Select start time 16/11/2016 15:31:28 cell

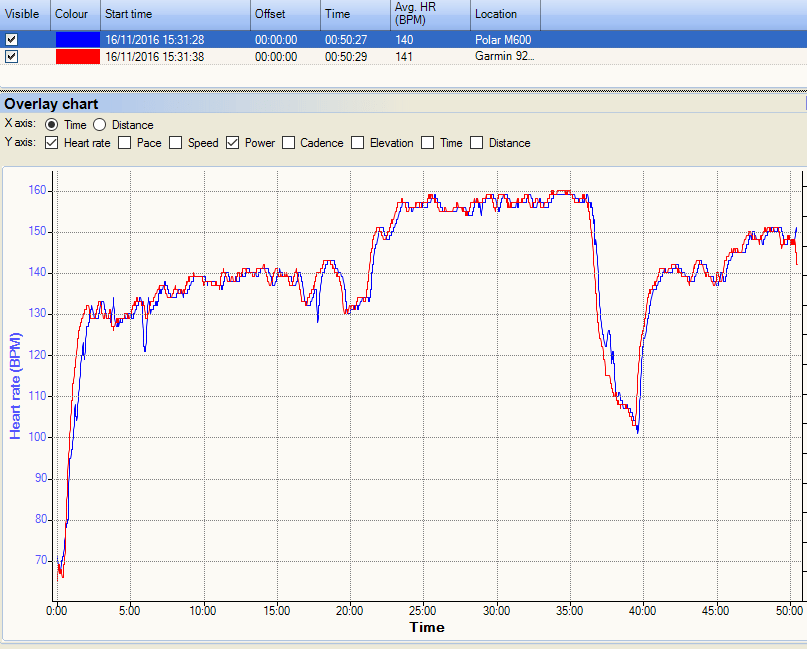(x=155, y=40)
